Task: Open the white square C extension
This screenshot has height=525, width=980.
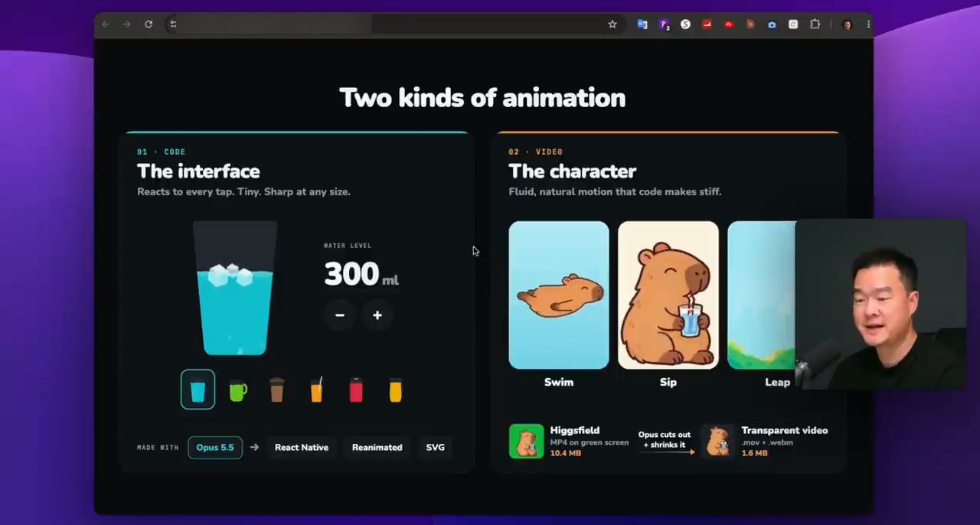Action: [x=793, y=24]
